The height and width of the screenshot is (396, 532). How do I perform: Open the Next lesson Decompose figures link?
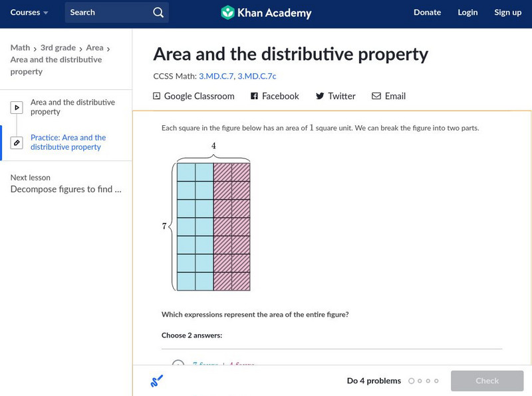pos(66,189)
